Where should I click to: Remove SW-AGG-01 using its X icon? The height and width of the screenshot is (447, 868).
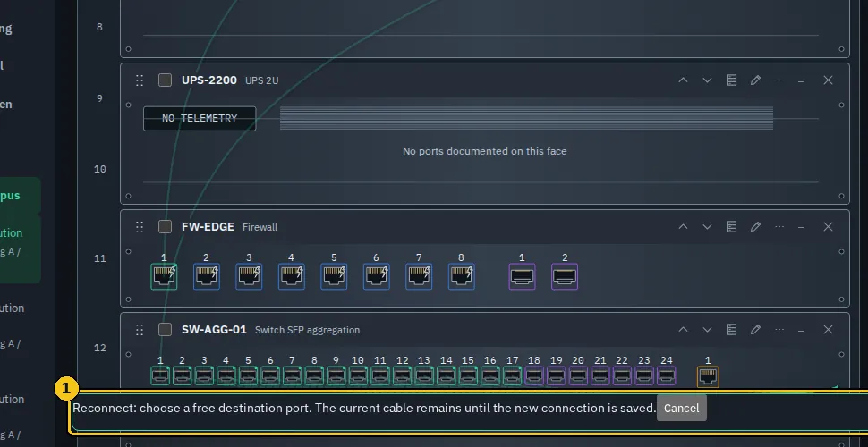pos(828,330)
